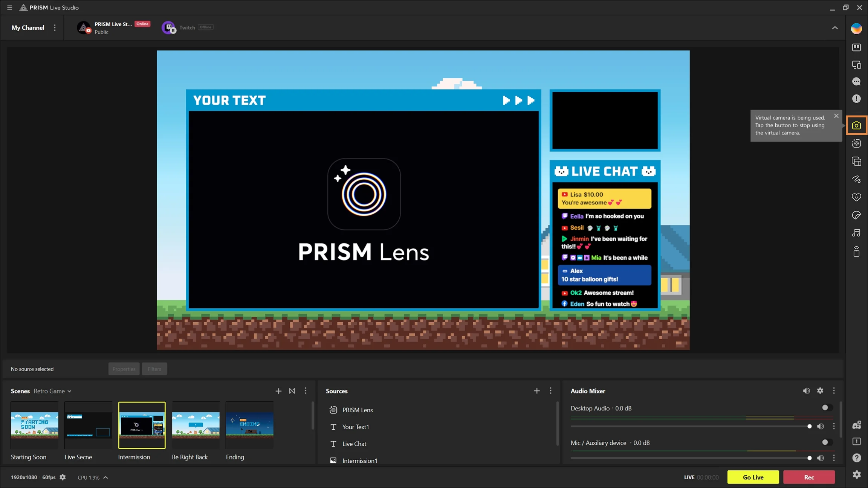Select the Starting Soon scene thumbnail
Screen dimensions: 868x488
click(34, 425)
